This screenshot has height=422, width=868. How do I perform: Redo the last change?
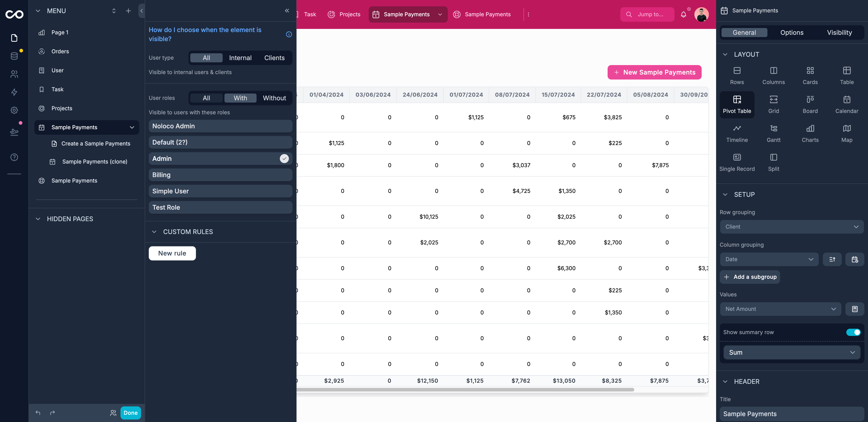tap(53, 413)
